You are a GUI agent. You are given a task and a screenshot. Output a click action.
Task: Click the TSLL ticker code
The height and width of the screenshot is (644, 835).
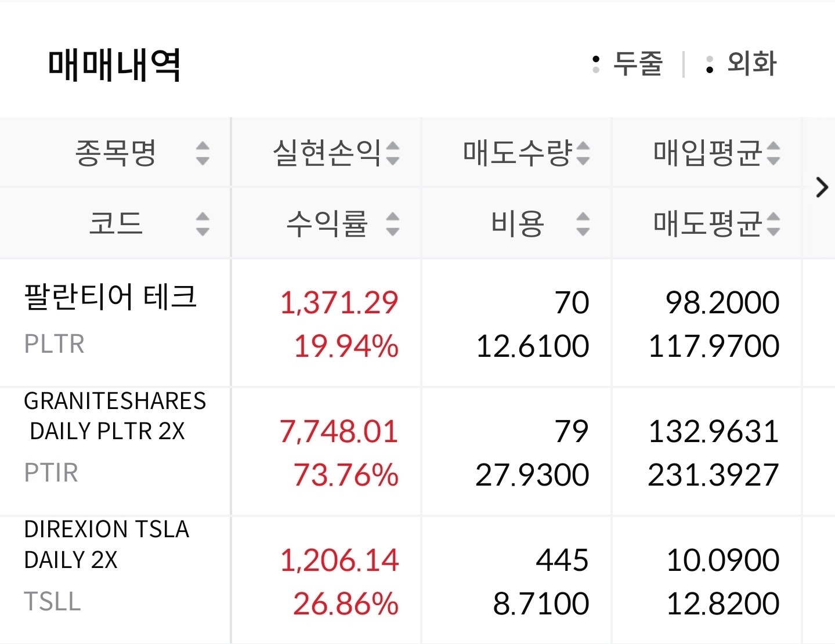[52, 602]
